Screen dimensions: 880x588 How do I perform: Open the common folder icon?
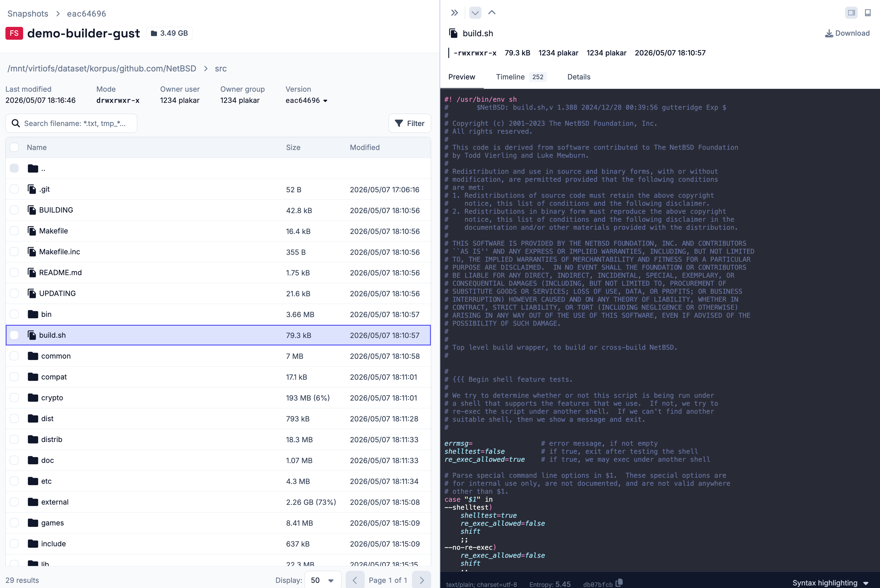[x=33, y=356]
